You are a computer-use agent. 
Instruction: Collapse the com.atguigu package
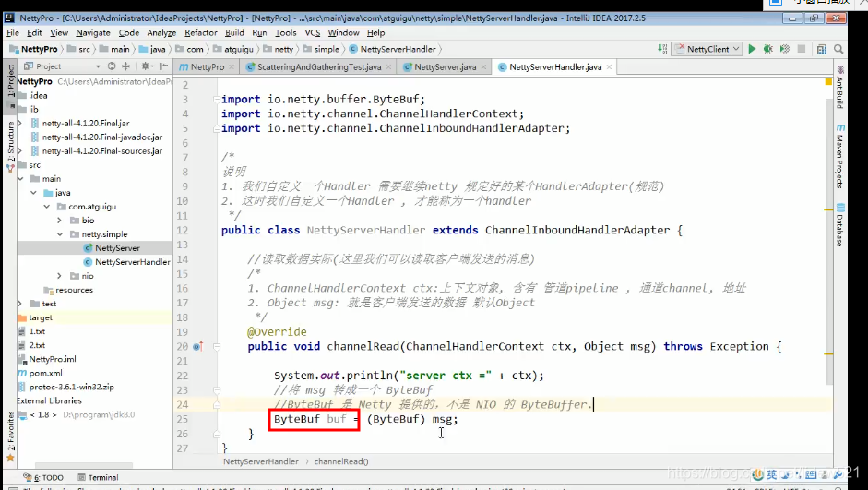pos(46,207)
